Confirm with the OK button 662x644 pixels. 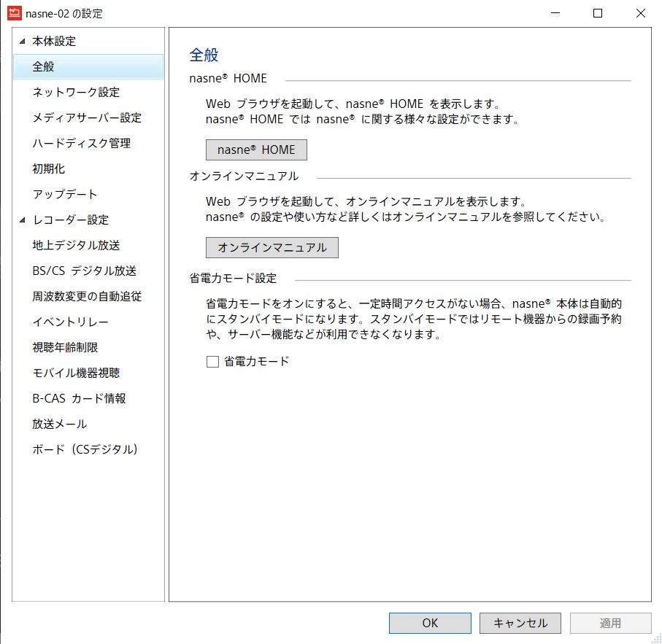[x=430, y=623]
